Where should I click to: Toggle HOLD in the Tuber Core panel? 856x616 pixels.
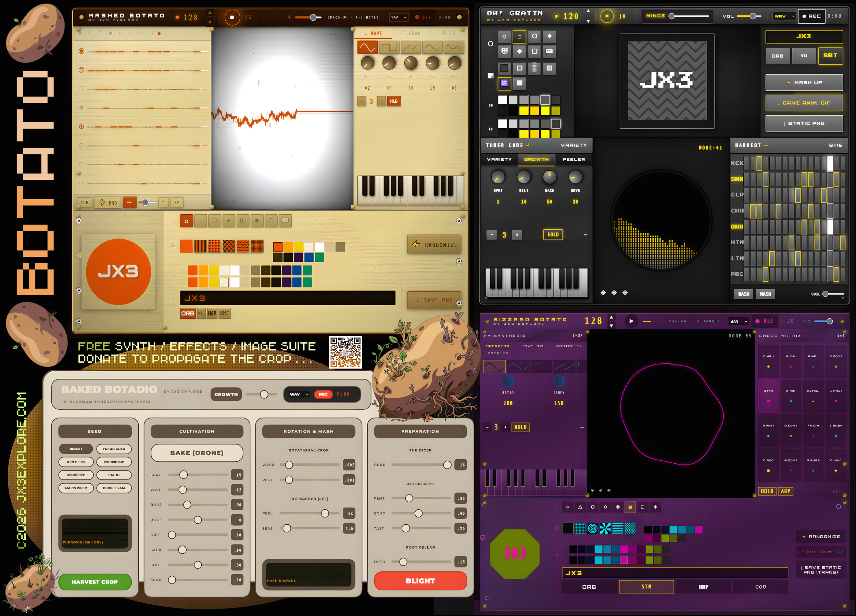click(553, 235)
